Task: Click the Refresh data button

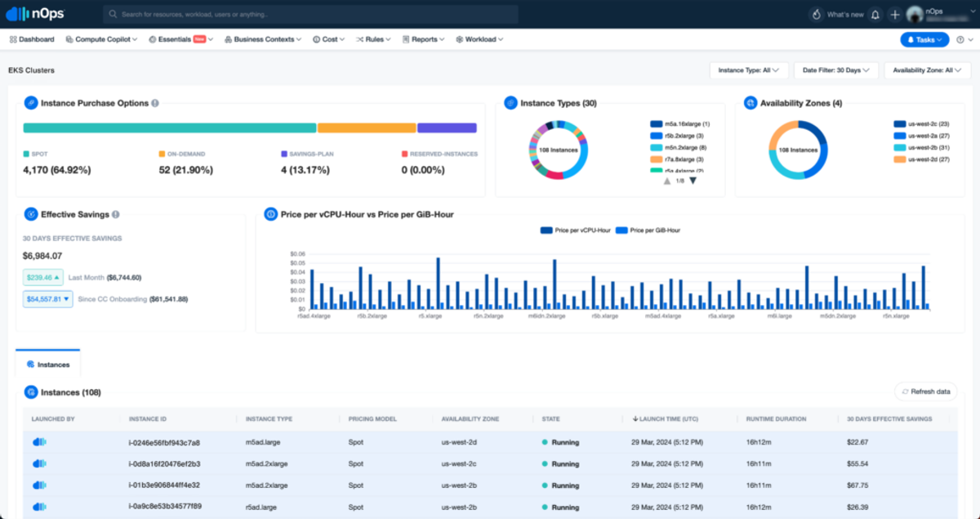Action: [x=925, y=391]
